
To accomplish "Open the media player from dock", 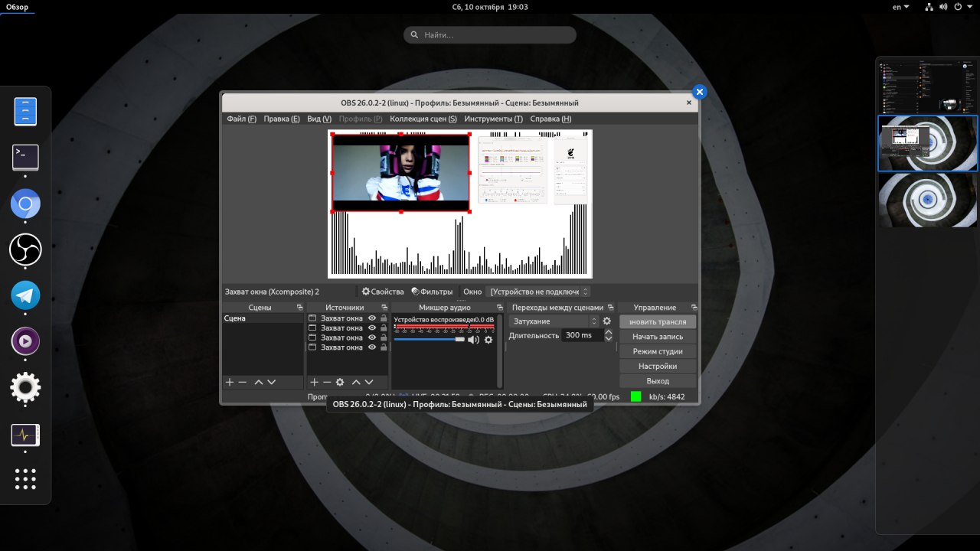I will click(x=25, y=341).
